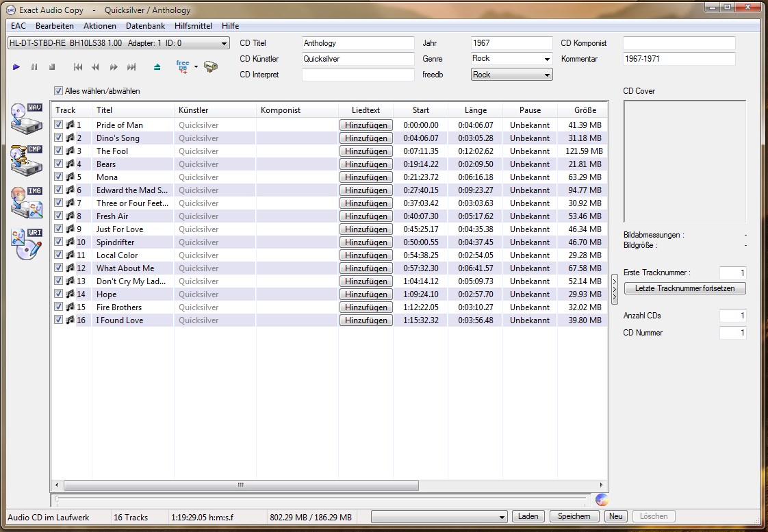Click the WAV extract uncompressed icon

pos(27,118)
